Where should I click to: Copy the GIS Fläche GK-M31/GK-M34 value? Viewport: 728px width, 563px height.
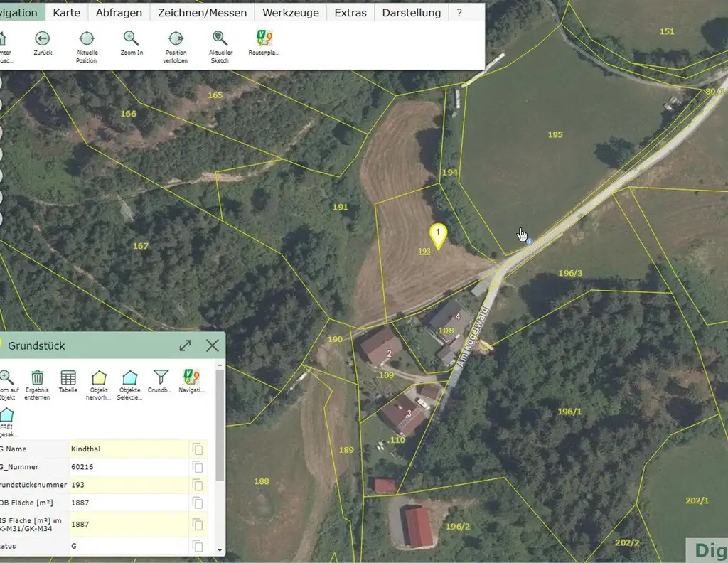pyautogui.click(x=198, y=525)
